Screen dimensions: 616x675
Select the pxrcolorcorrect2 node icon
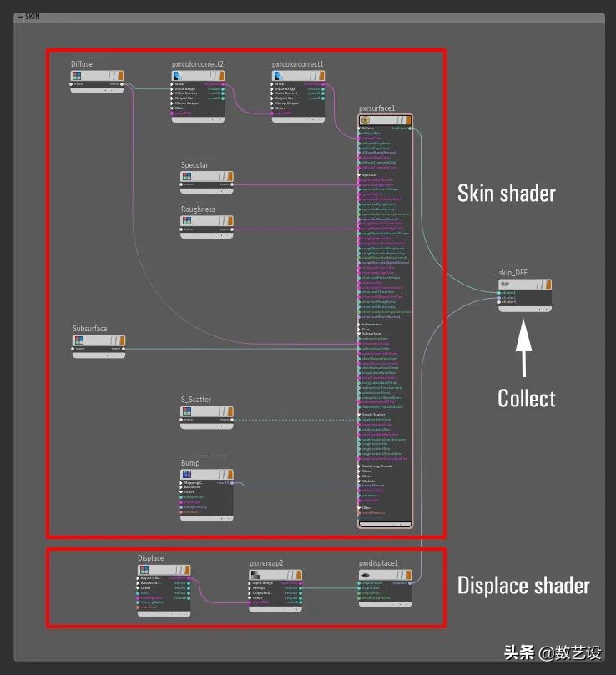[x=178, y=76]
